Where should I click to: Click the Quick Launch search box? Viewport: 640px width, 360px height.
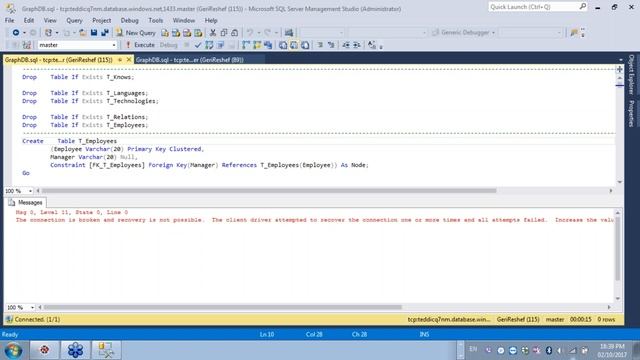(x=538, y=7)
